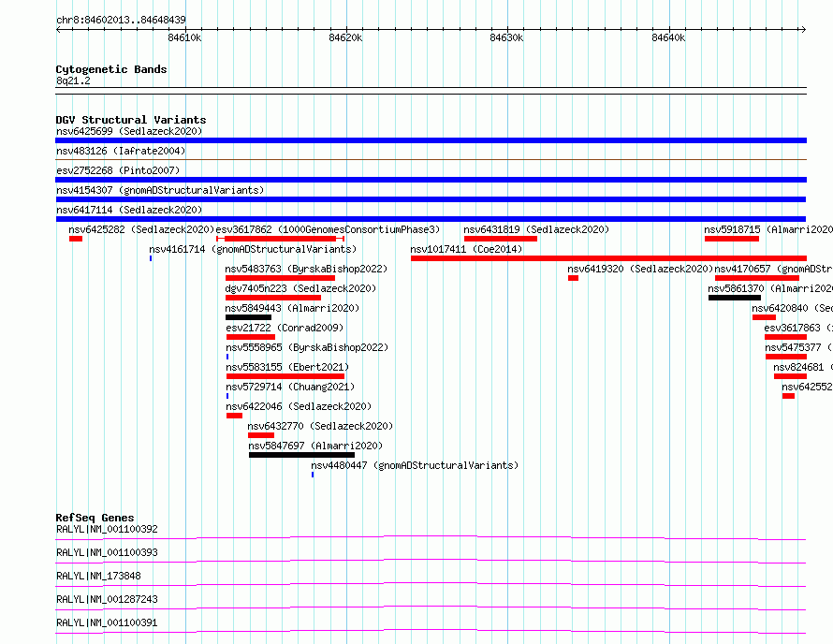The image size is (833, 644).
Task: Open esv21722 (Conrad2009) label
Action: click(x=285, y=328)
